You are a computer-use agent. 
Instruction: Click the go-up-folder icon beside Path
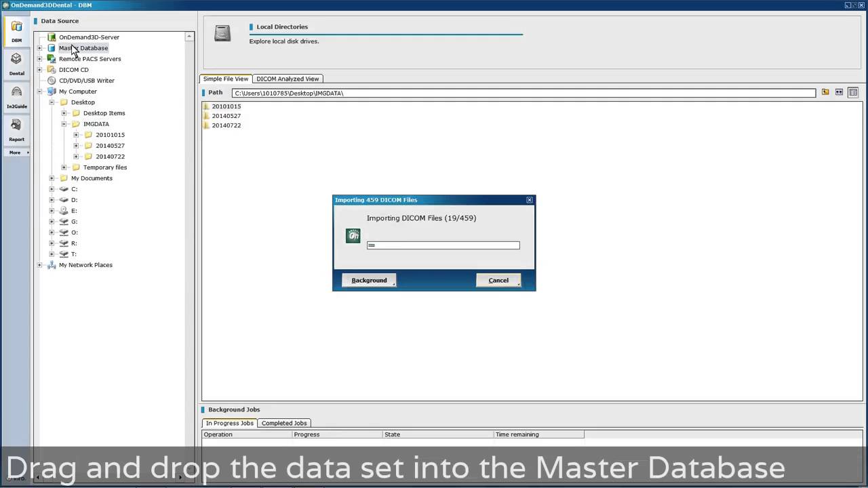(825, 92)
